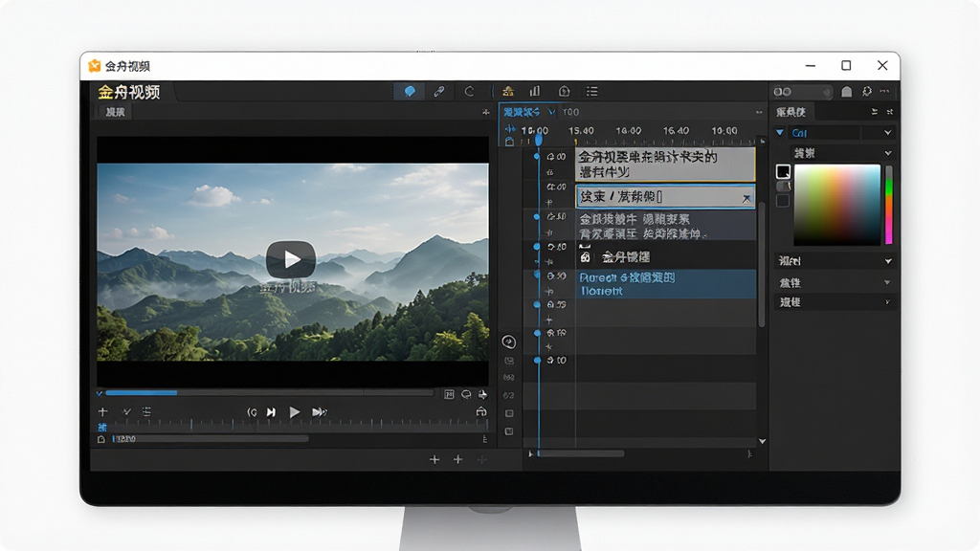This screenshot has width=980, height=551.
Task: Click the fast forward button in playback controls
Action: (x=320, y=411)
